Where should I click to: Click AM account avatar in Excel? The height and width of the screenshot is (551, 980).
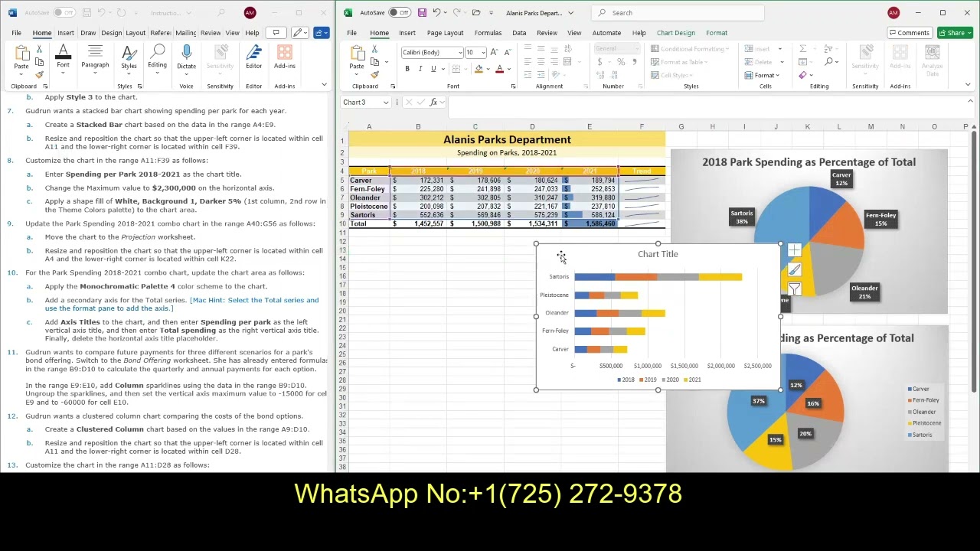pos(893,12)
